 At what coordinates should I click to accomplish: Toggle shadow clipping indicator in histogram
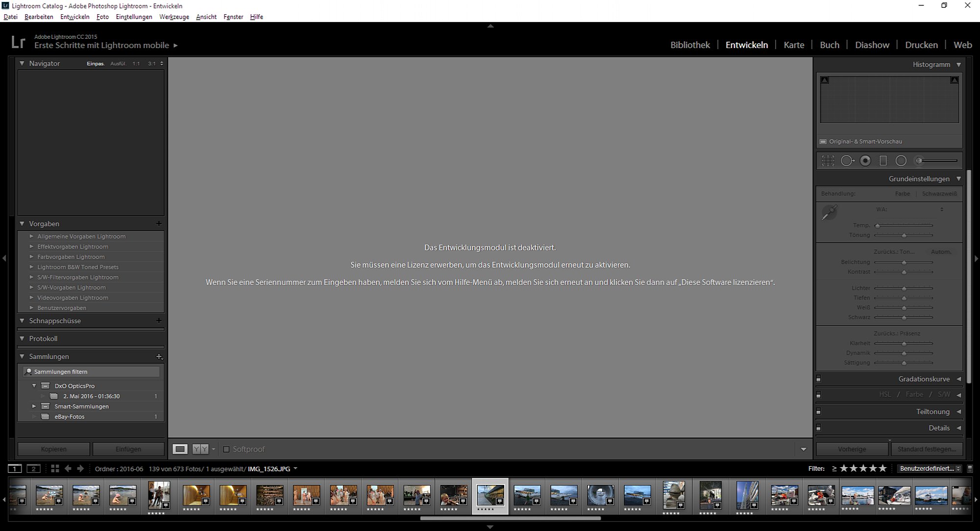pyautogui.click(x=825, y=80)
